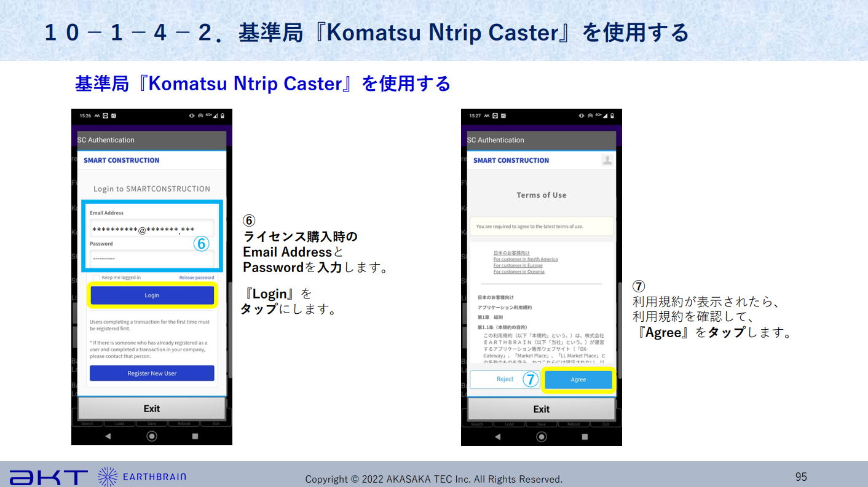868x487 pixels.
Task: Tap Android recents square on Terms phone
Action: (x=585, y=437)
